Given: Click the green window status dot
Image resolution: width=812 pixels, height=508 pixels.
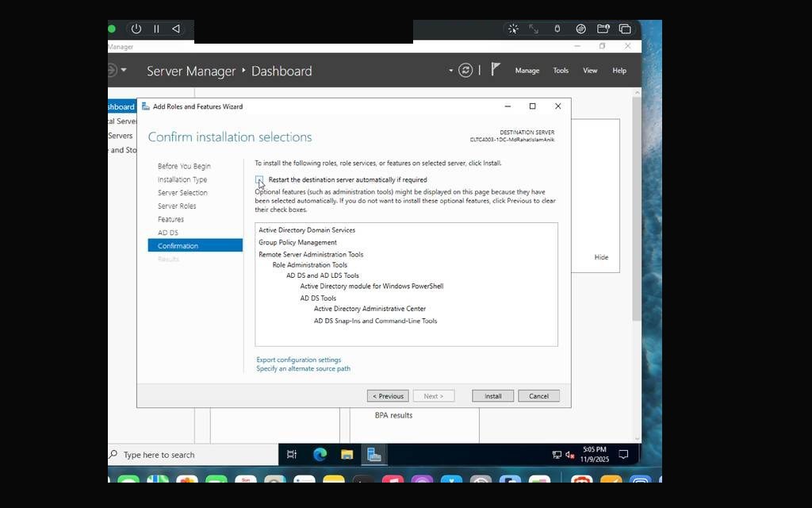Looking at the screenshot, I should pos(111,29).
